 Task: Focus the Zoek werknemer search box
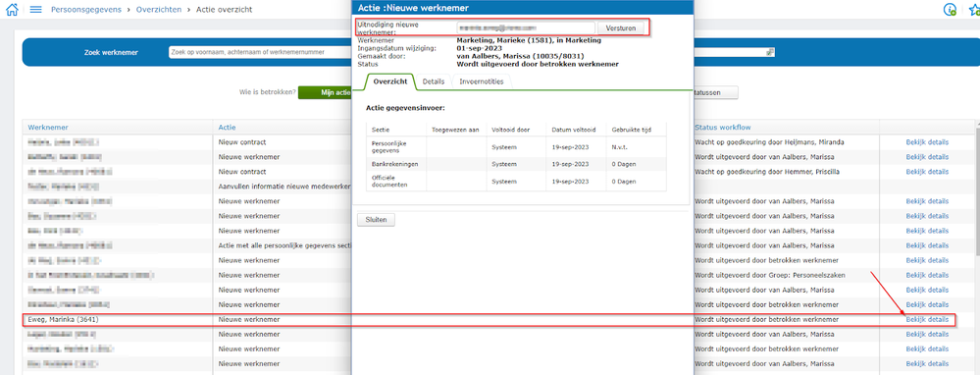pos(259,52)
